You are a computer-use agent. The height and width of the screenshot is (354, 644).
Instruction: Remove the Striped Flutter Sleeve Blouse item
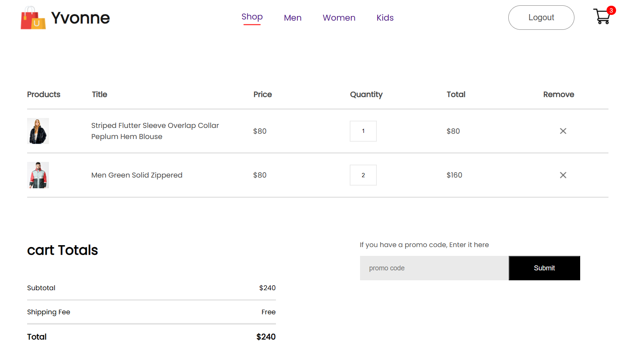click(563, 131)
